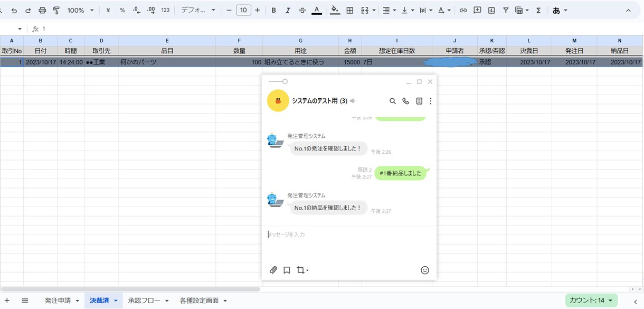Select column E header
Screen dimensions: 644x309
(x=167, y=41)
